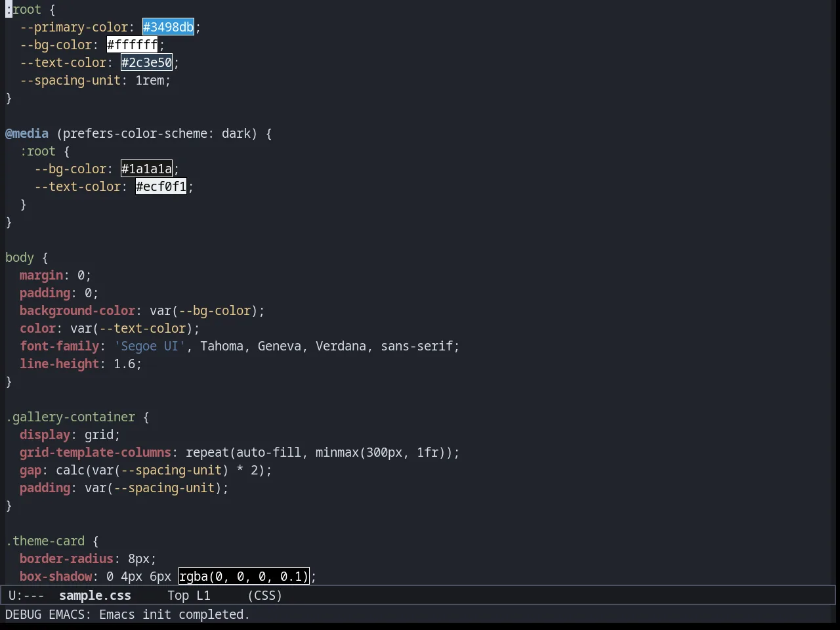Click 'padding: var(--spacing-unit)' line
840x630 pixels.
[x=124, y=488]
